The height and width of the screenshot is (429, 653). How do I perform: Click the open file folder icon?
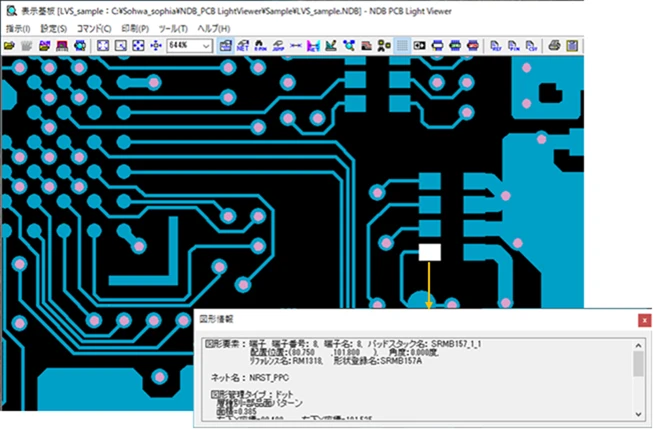pyautogui.click(x=9, y=46)
